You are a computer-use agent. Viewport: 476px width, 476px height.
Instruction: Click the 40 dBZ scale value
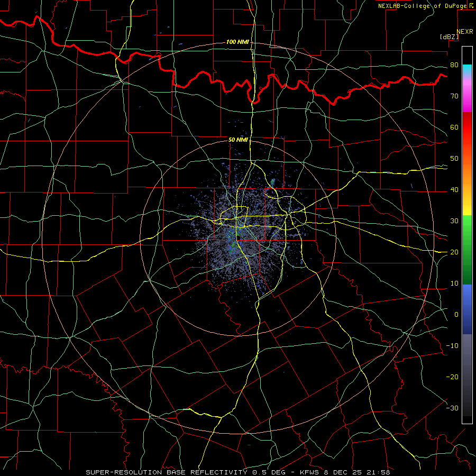[x=454, y=190]
